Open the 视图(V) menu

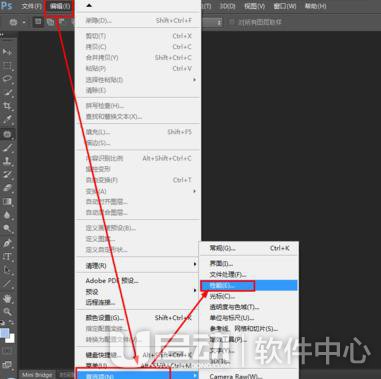pos(255,6)
